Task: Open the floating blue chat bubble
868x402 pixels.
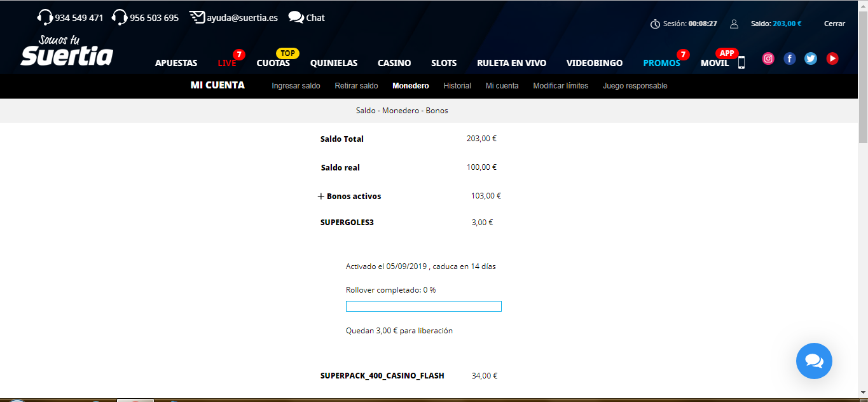Action: [x=814, y=361]
